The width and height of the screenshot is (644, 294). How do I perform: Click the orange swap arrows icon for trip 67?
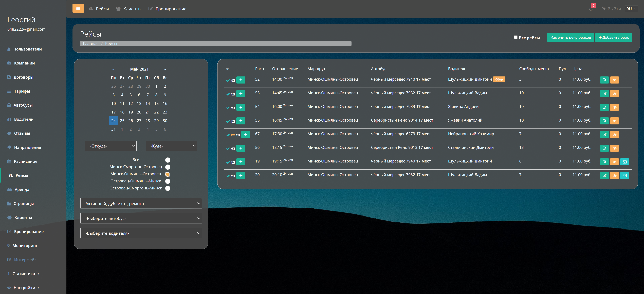pyautogui.click(x=233, y=135)
